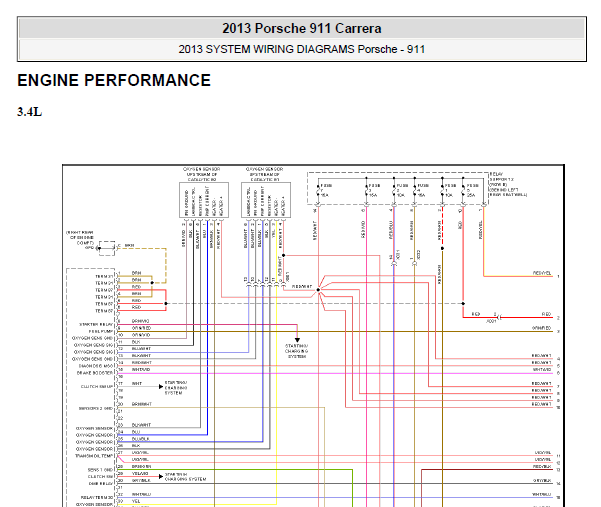Click the X001 connector symbol on red wire

(499, 317)
